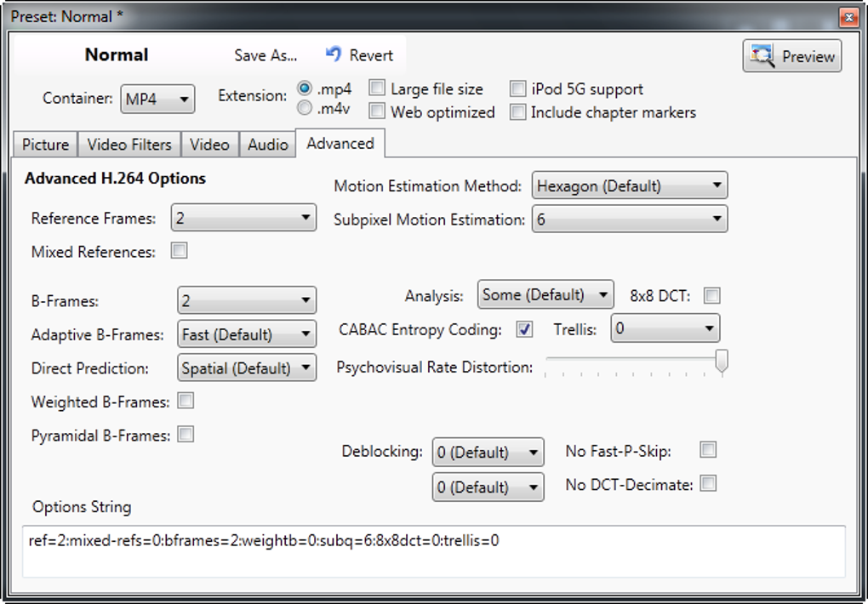The width and height of the screenshot is (868, 604).
Task: Enable Weighted B-Frames
Action: (186, 401)
